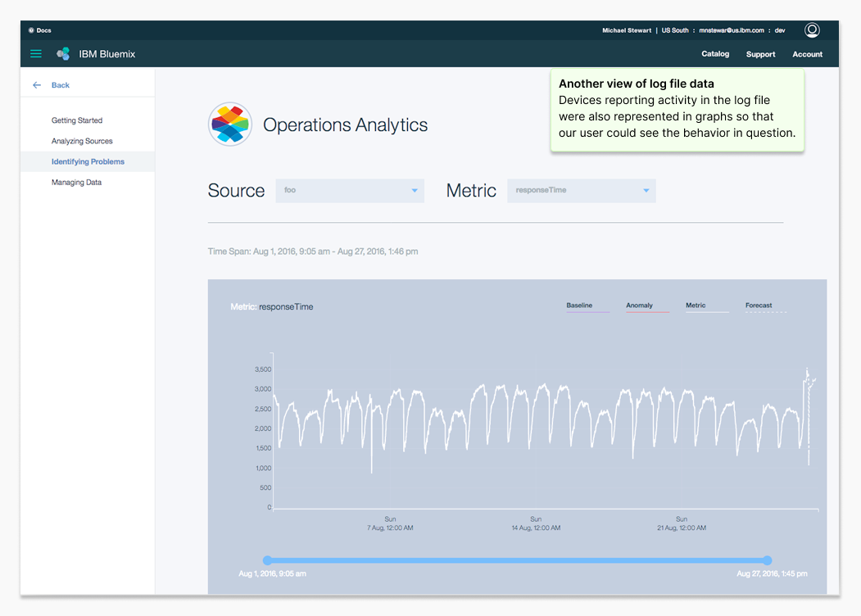This screenshot has width=861, height=616.
Task: Open the Catalog menu item
Action: point(715,54)
